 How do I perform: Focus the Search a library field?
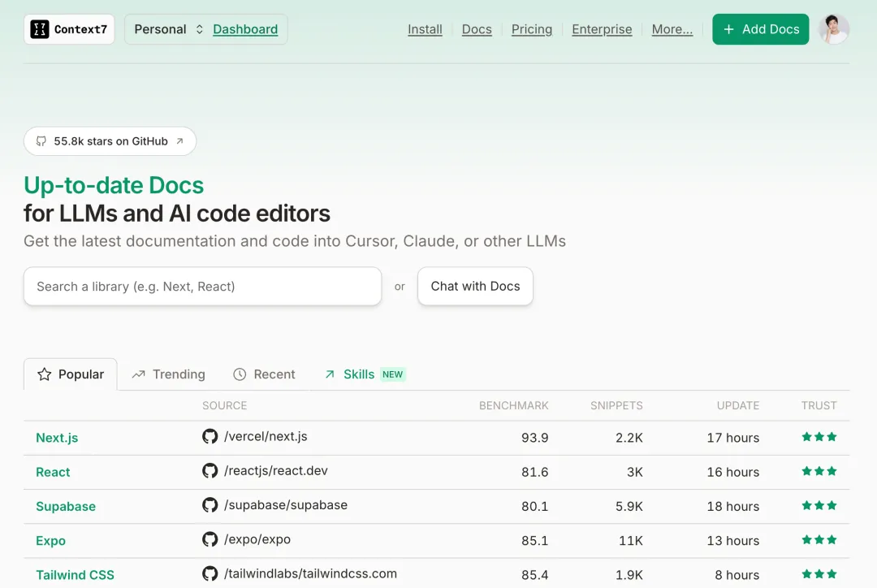[202, 286]
